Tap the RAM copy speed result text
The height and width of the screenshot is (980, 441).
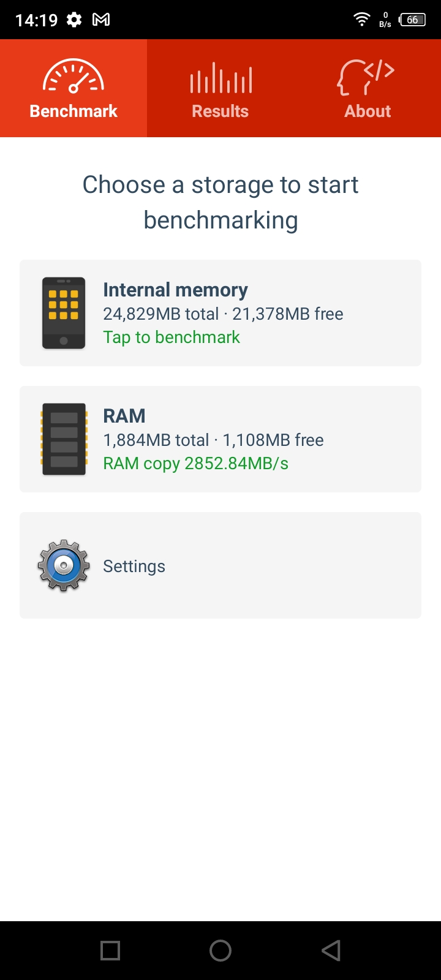point(195,464)
